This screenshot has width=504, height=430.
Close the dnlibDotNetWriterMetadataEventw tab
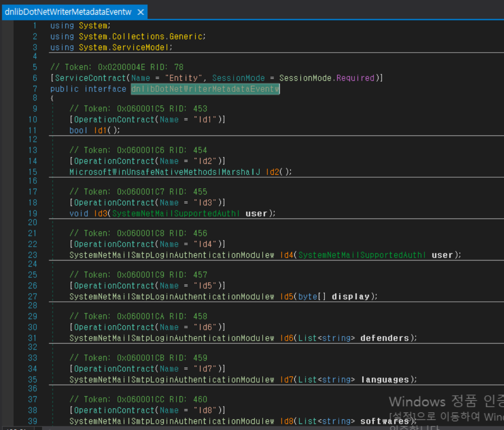click(x=140, y=12)
